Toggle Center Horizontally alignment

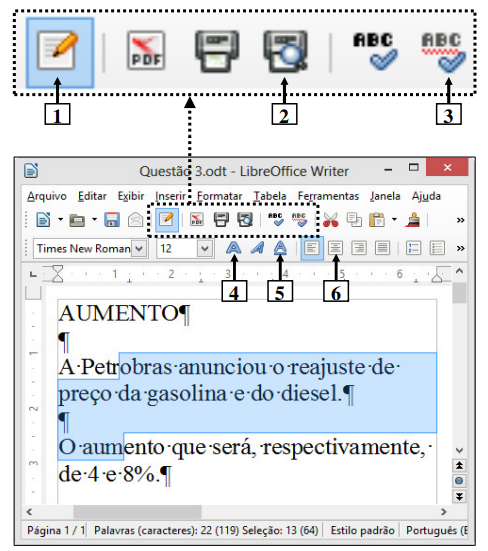click(x=336, y=248)
